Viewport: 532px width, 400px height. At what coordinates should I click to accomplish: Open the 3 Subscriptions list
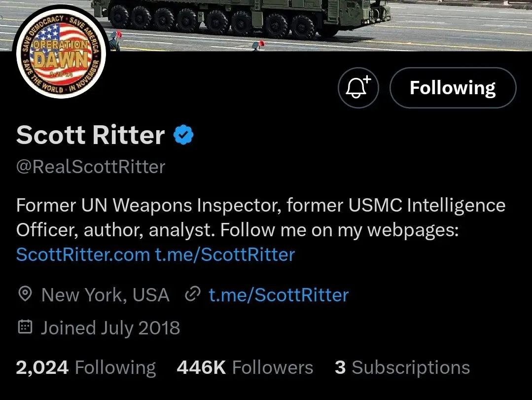(402, 367)
